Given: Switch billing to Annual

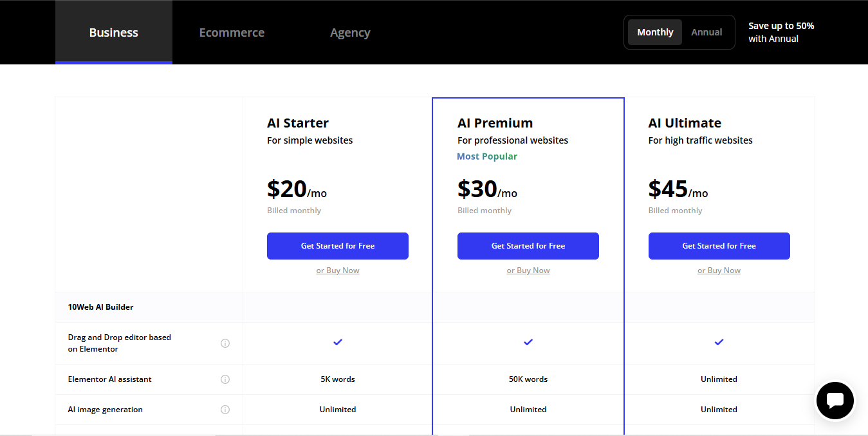Looking at the screenshot, I should point(706,32).
